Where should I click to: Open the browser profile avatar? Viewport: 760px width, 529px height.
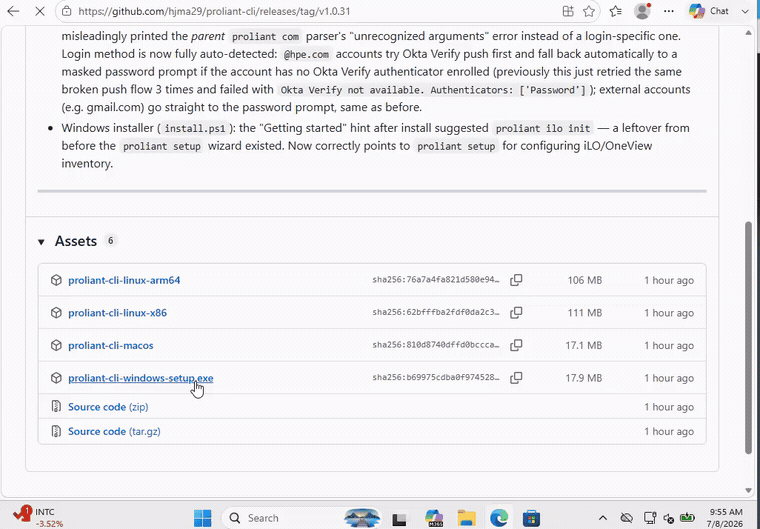coord(642,11)
